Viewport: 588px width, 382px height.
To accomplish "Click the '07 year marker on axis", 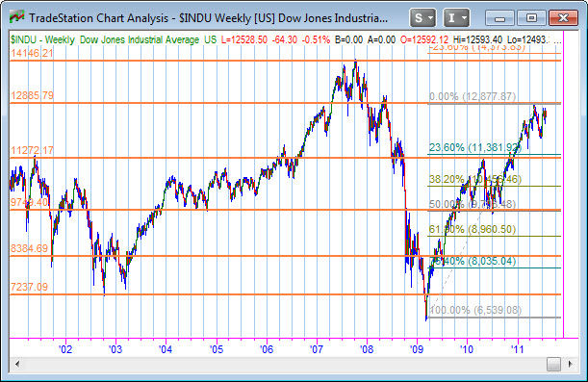I will [x=317, y=349].
